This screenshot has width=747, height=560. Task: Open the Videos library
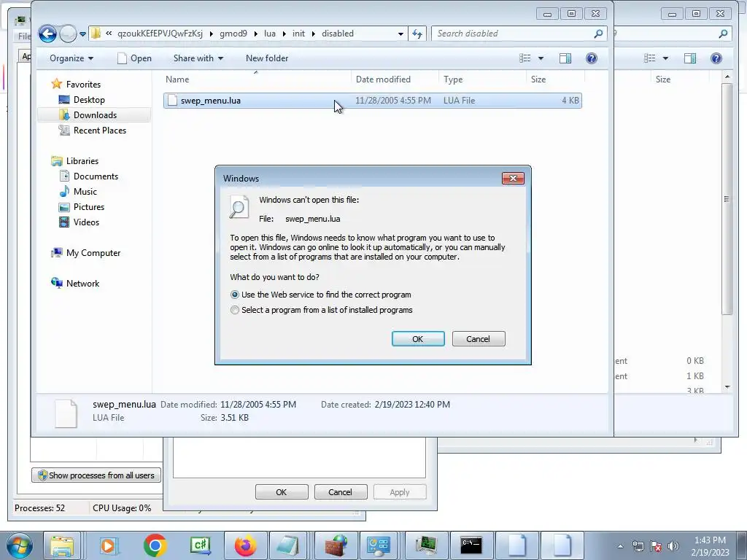[x=86, y=222]
